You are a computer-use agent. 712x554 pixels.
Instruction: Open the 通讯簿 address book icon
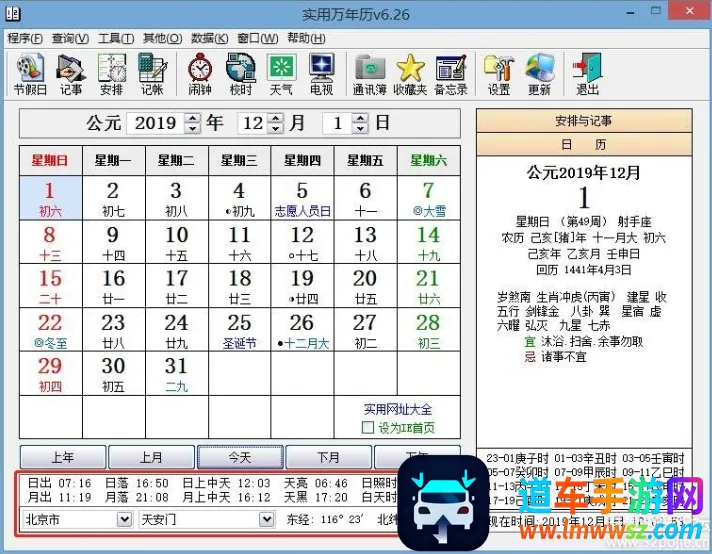369,74
